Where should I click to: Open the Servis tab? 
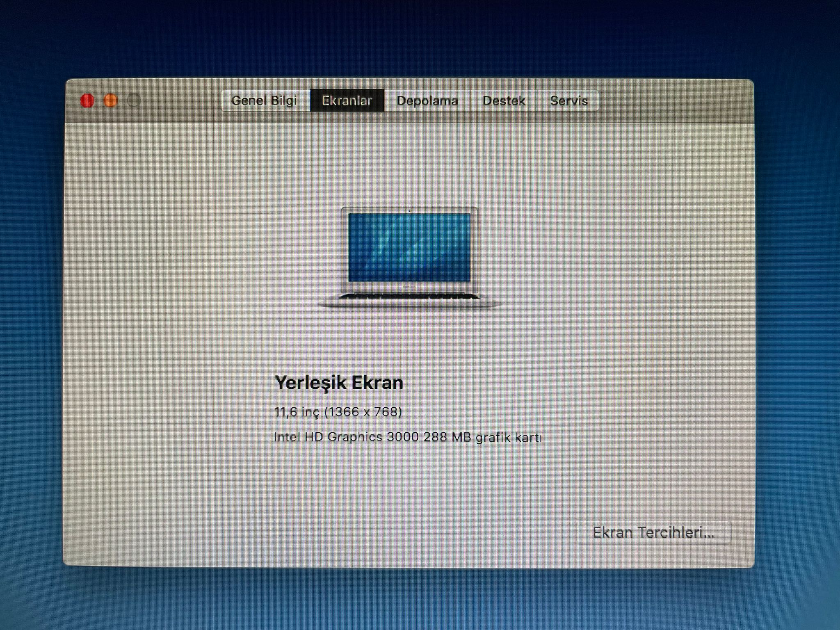[x=568, y=101]
